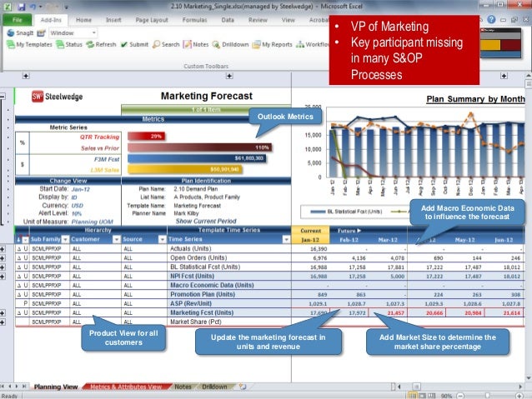Go to last sheet tab navigation arrow
Screen dimensions: 532x399
pos(24,387)
